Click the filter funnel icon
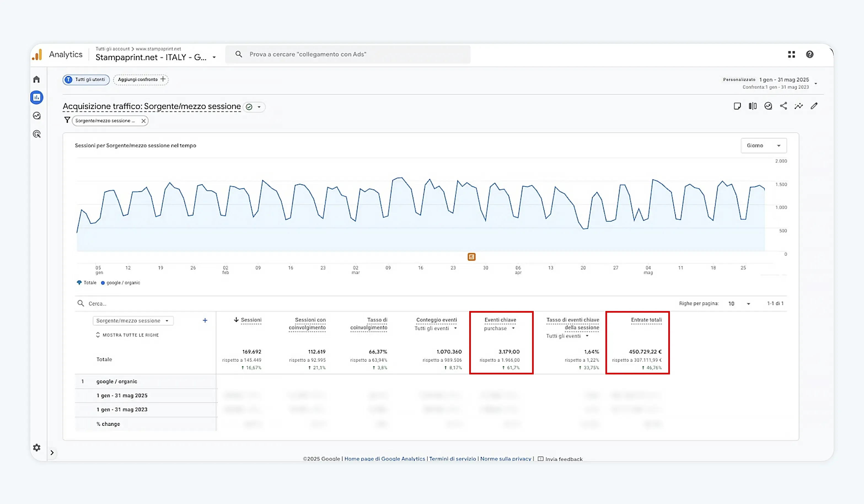The height and width of the screenshot is (504, 864). (67, 120)
